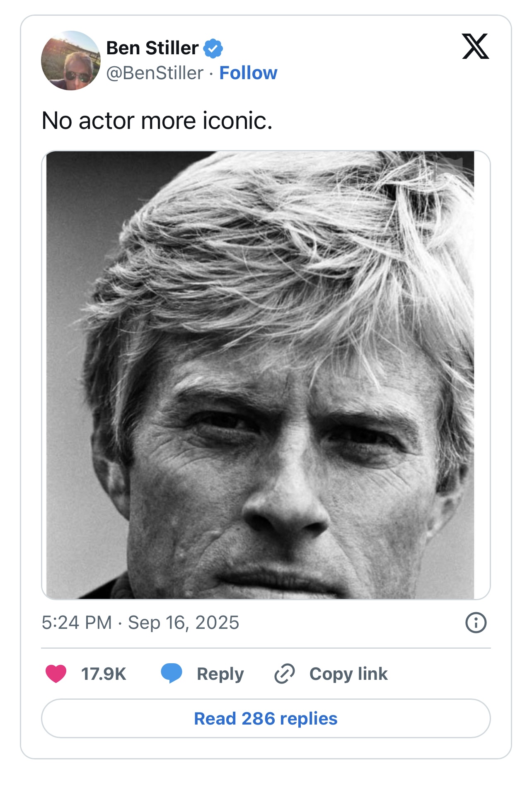
Task: Like the tweet with the heart icon
Action: pos(56,674)
